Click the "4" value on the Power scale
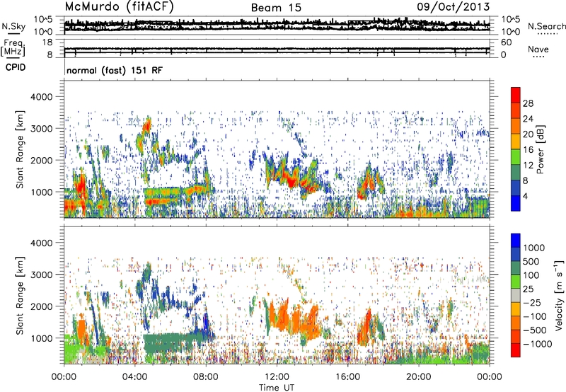 525,197
